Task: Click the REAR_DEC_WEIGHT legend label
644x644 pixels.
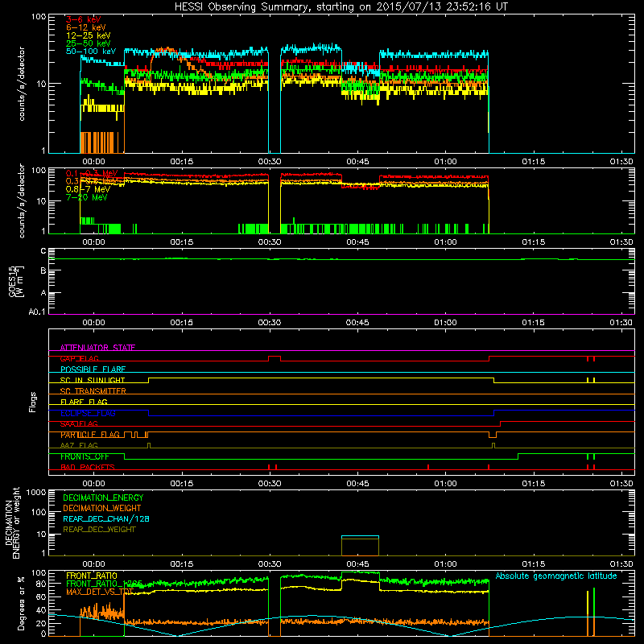Action: 99,530
